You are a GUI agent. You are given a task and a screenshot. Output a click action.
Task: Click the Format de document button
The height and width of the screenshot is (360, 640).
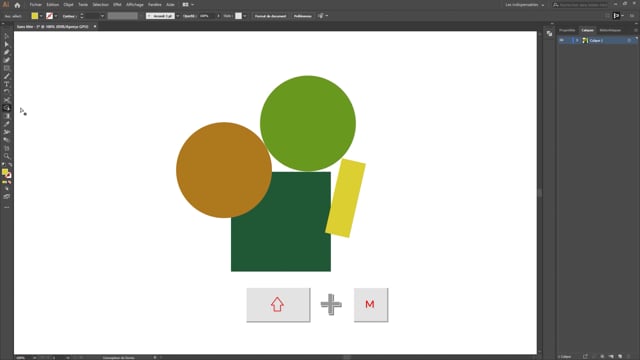click(x=270, y=16)
